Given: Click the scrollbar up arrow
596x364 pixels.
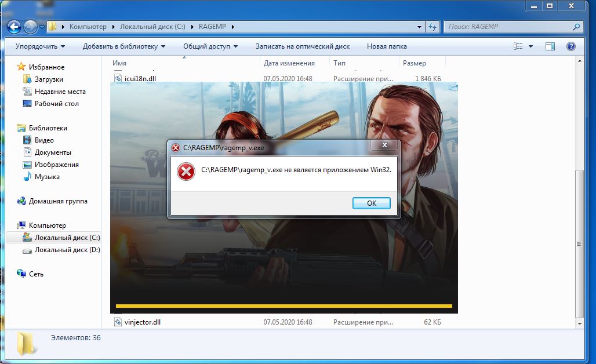Looking at the screenshot, I should pos(579,61).
